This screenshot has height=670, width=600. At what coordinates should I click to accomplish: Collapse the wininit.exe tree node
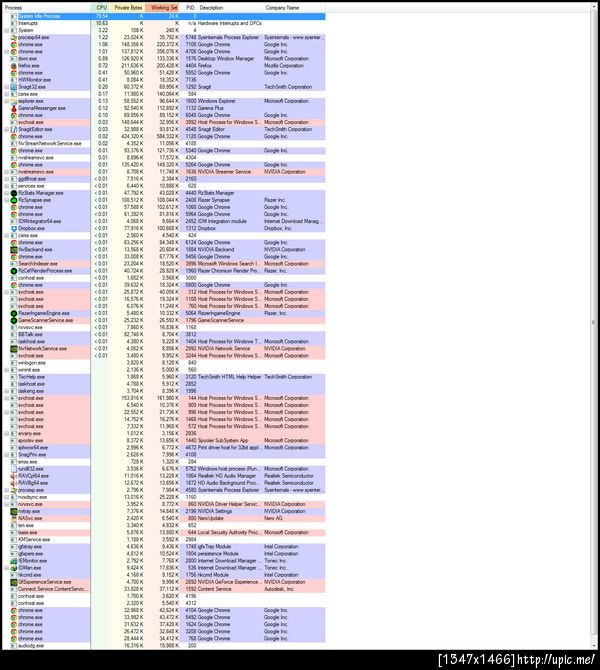tap(6, 370)
